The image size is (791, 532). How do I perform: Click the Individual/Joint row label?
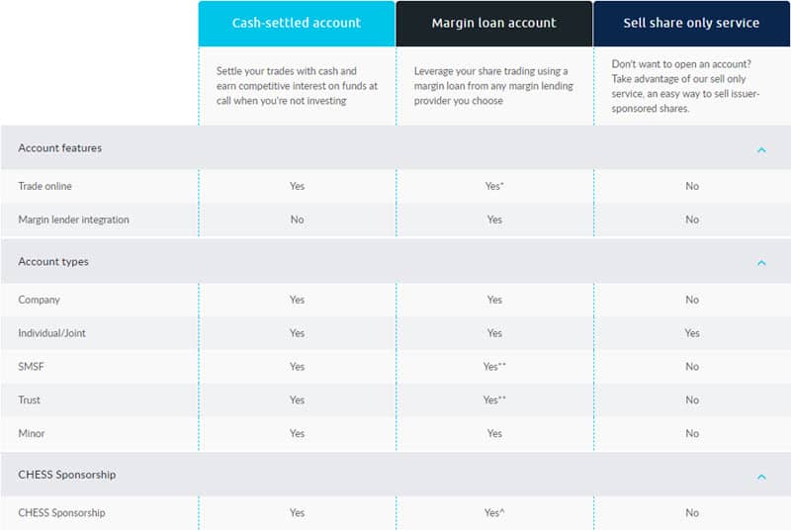[52, 333]
